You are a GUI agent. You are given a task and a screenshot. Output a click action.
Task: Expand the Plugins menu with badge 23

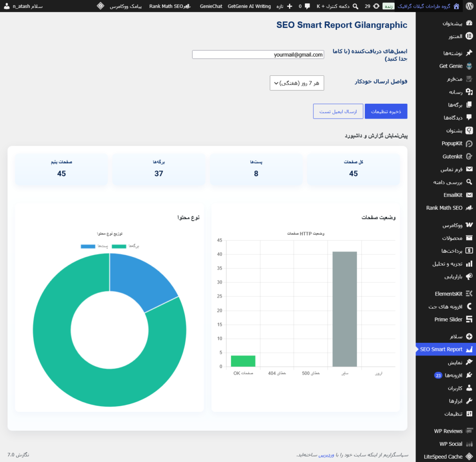[453, 375]
